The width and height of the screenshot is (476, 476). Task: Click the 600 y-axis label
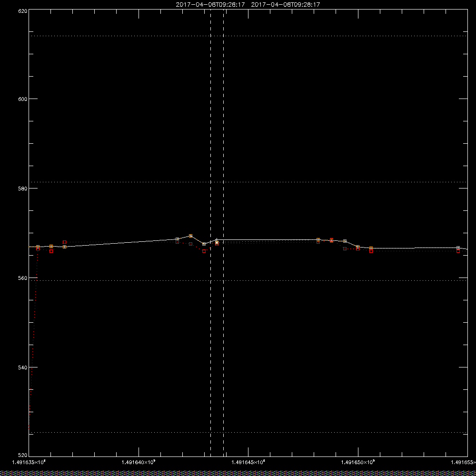23,99
